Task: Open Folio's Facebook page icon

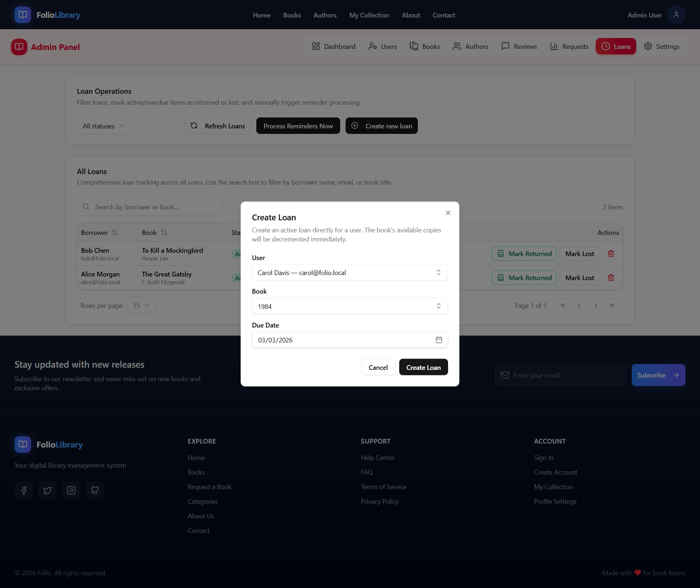Action: pos(24,491)
